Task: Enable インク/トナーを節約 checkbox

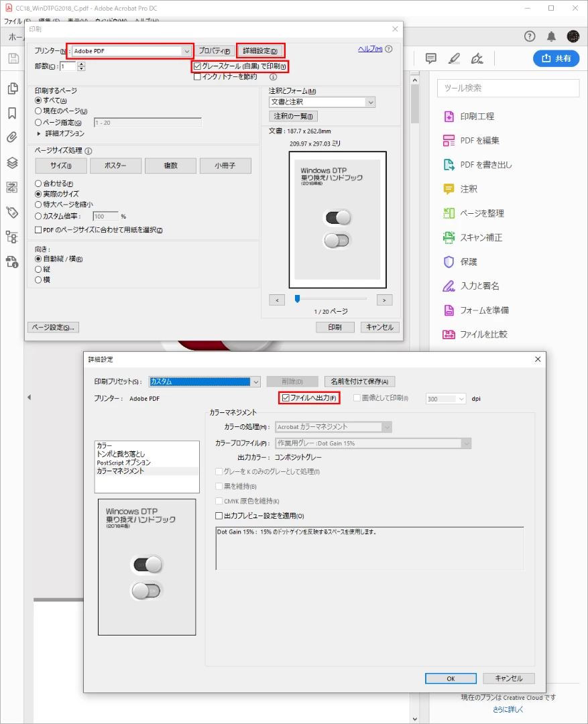Action: (x=197, y=76)
